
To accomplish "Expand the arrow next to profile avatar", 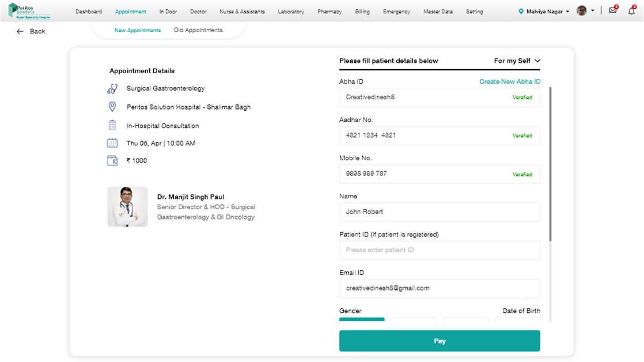I will pos(593,11).
